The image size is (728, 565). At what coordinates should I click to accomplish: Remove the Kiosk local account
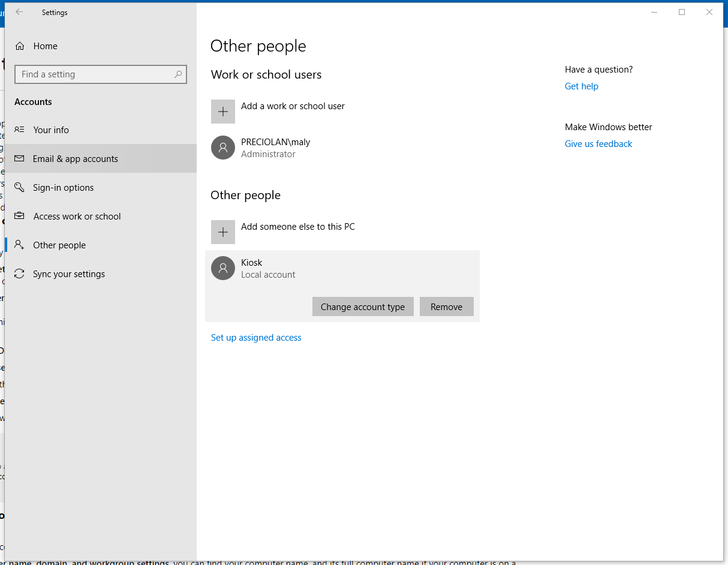click(447, 306)
